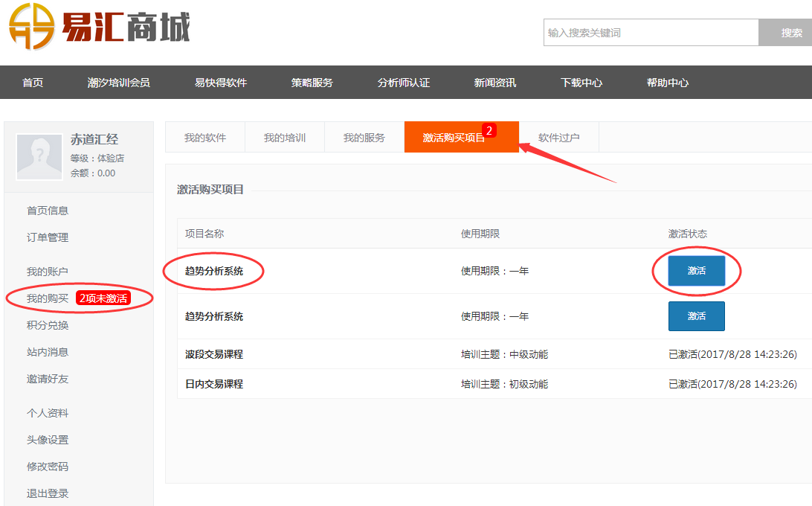The height and width of the screenshot is (506, 812).
Task: Click the username 赤道汇经
Action: (x=94, y=139)
